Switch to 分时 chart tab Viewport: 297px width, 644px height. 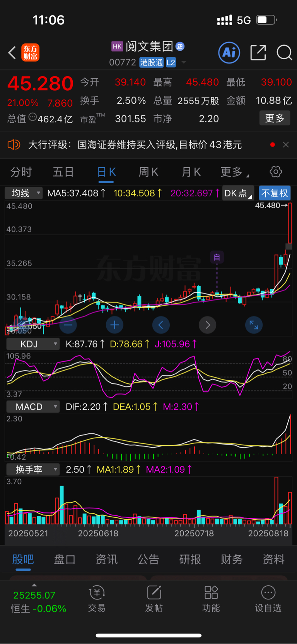[x=21, y=172]
